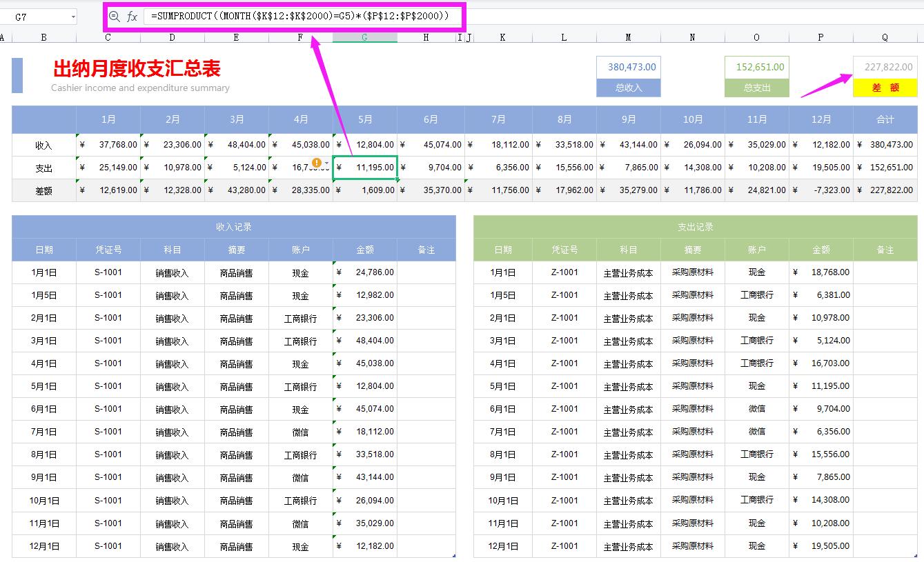Click the orange error warning indicator on April expenditure
The height and width of the screenshot is (562, 924).
pos(316,163)
